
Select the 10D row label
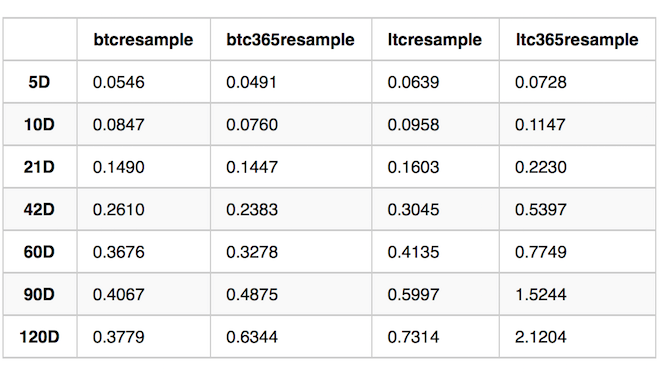39,124
